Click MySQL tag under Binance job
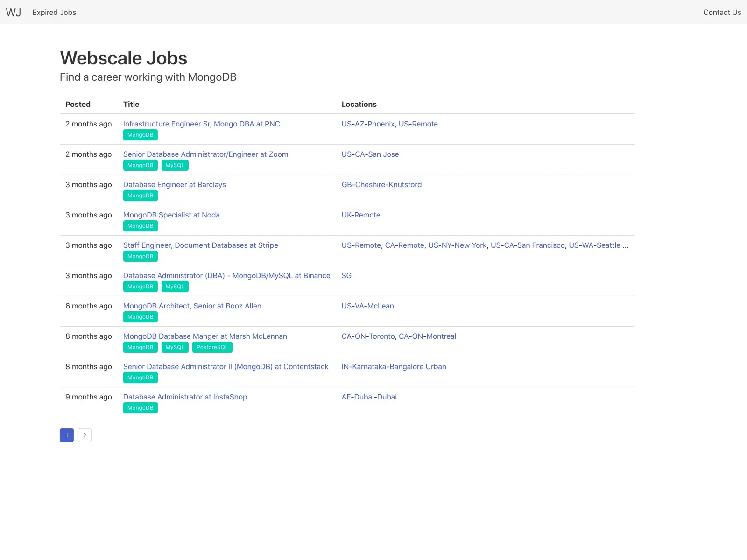 point(175,287)
